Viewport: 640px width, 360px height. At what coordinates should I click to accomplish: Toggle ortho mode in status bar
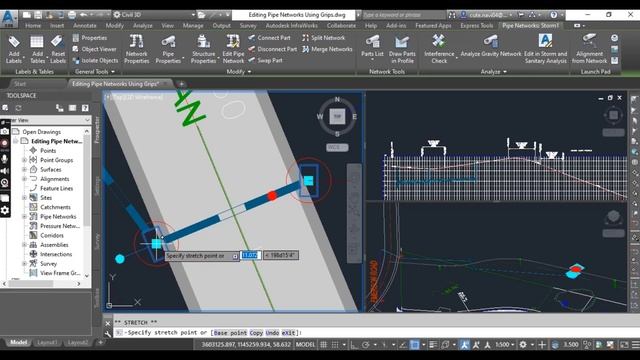coord(354,345)
